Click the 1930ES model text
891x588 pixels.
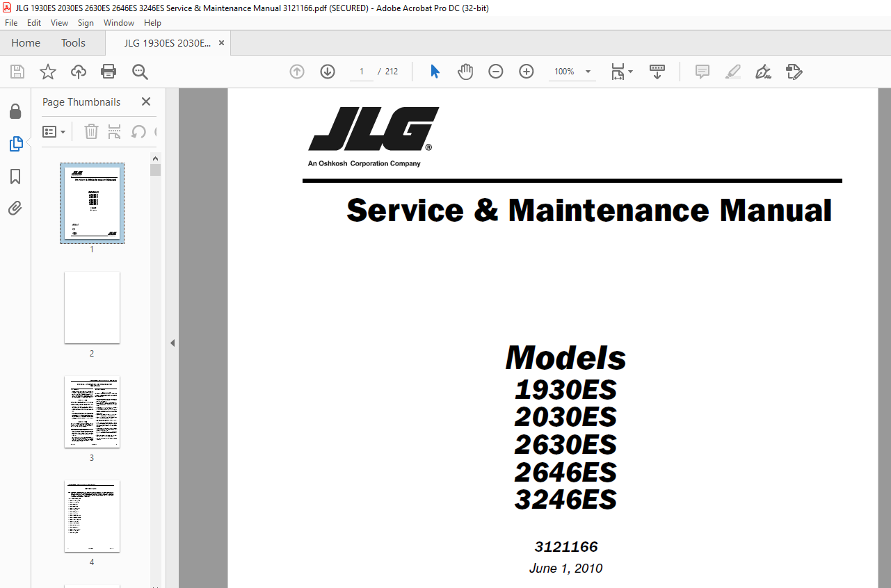(x=565, y=389)
